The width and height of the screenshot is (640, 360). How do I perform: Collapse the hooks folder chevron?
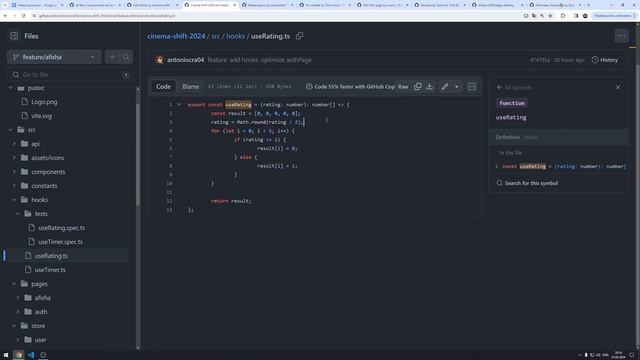point(14,200)
